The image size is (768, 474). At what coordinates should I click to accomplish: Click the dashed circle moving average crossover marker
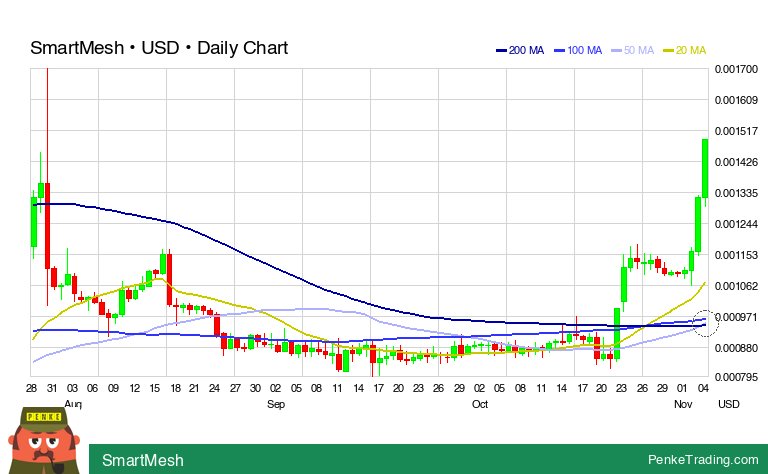coord(705,324)
